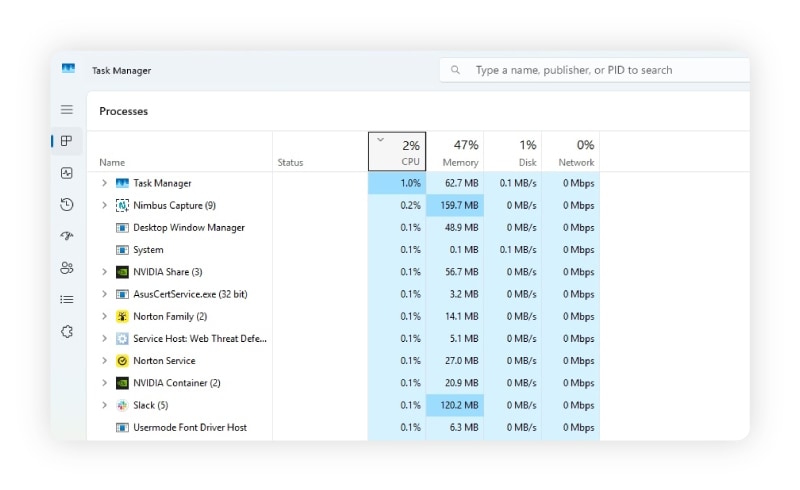Open the Performance sidebar icon
The width and height of the screenshot is (800, 490).
pyautogui.click(x=67, y=173)
